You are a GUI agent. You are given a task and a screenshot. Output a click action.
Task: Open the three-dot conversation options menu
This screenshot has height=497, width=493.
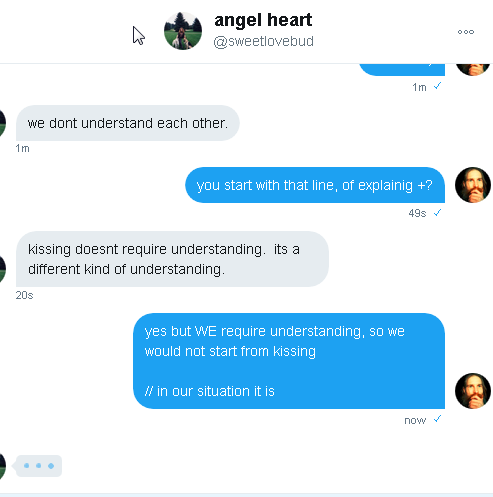[x=466, y=32]
